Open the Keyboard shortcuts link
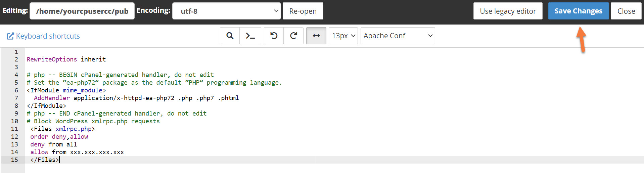 coord(48,36)
